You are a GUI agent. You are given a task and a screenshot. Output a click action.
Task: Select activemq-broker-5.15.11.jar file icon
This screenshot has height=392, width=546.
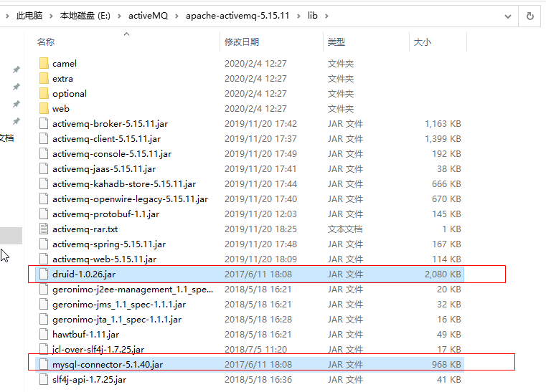(x=44, y=123)
